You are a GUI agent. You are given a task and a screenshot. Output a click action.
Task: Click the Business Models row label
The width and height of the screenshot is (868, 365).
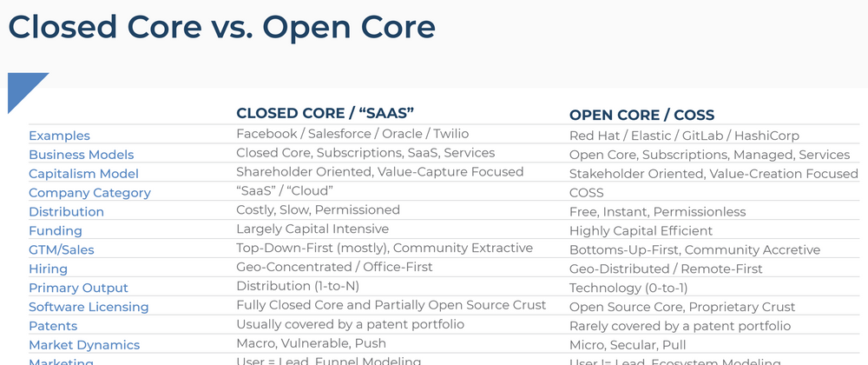click(x=82, y=155)
